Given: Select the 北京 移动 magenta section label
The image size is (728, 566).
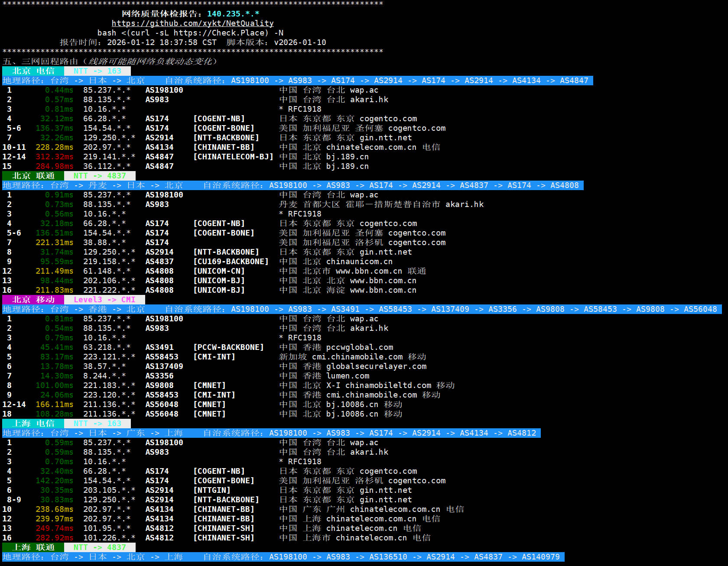Looking at the screenshot, I should click(x=33, y=300).
